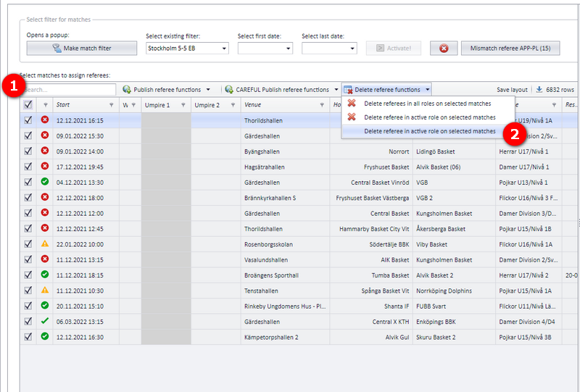This screenshot has width=580, height=392.
Task: Select the Lidingö Basket cell
Action: 454,151
